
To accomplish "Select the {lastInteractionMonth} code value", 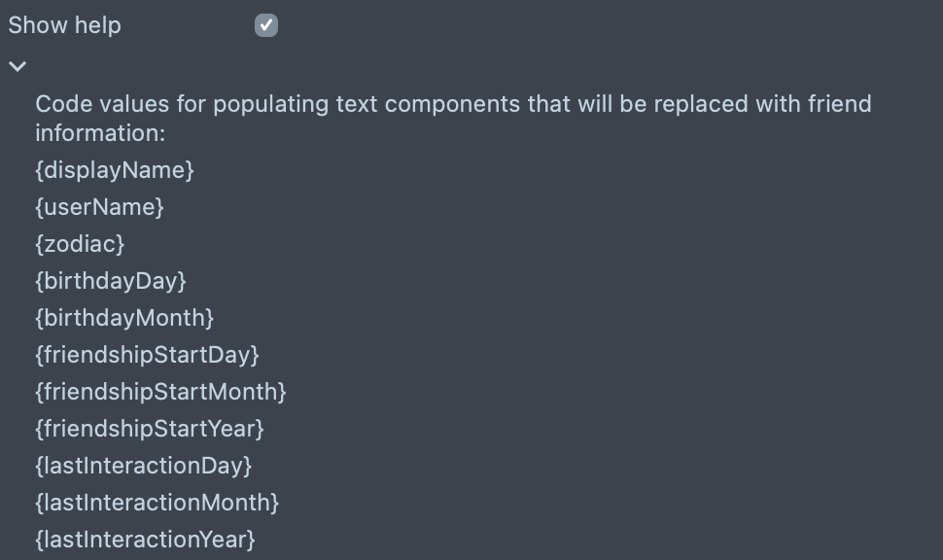I will pos(157,503).
